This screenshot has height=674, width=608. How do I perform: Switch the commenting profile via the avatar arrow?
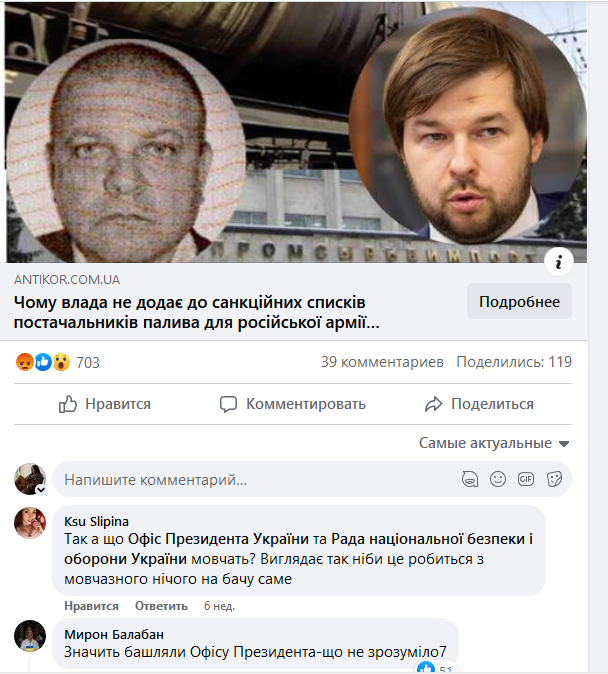pyautogui.click(x=41, y=490)
